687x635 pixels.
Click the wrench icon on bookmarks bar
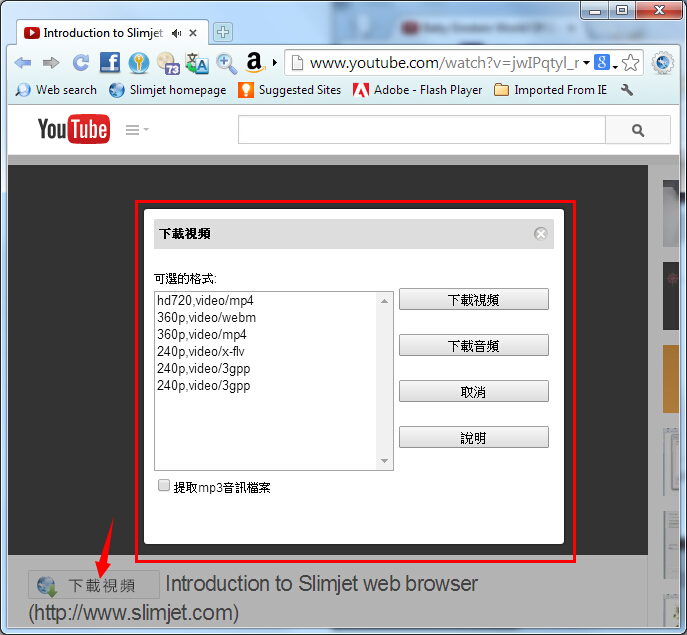627,90
